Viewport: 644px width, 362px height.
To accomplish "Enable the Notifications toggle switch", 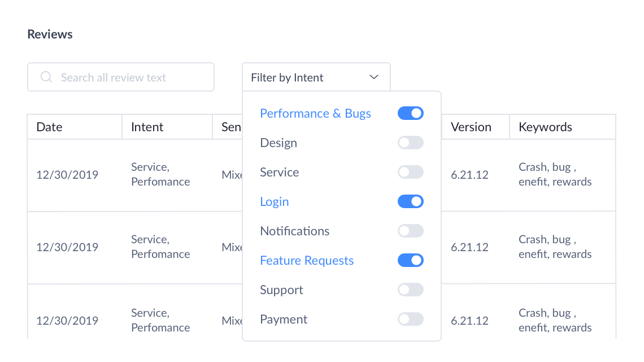I will (x=410, y=231).
